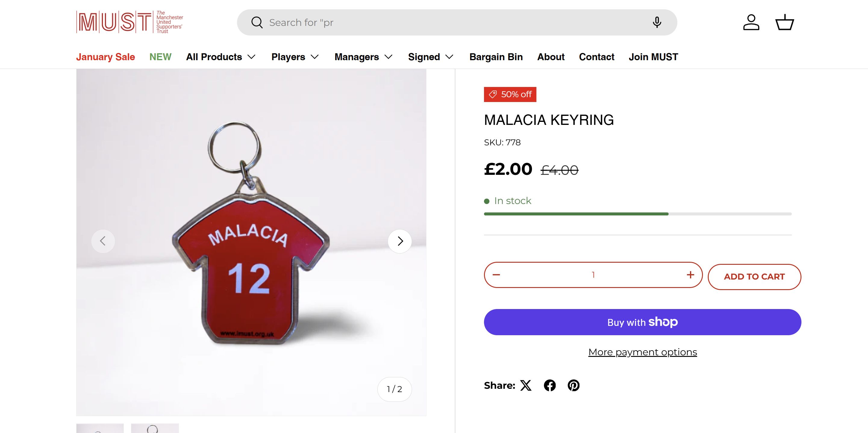Expand the Players menu dropdown
Viewport: 868px width, 433px height.
pyautogui.click(x=295, y=57)
